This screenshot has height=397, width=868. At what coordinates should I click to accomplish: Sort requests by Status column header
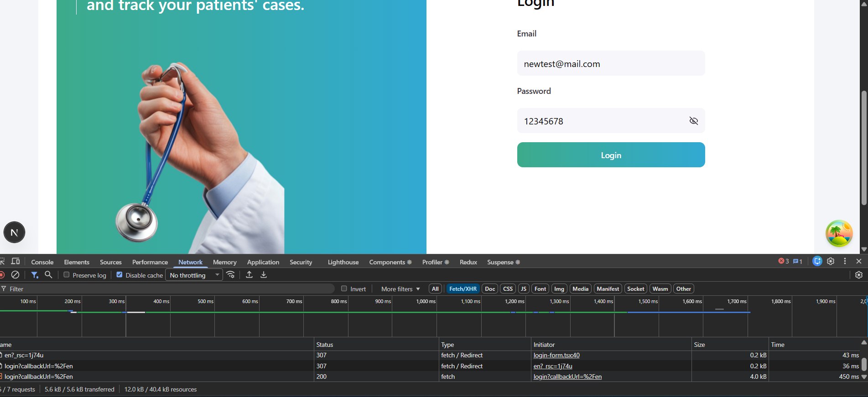click(x=376, y=345)
